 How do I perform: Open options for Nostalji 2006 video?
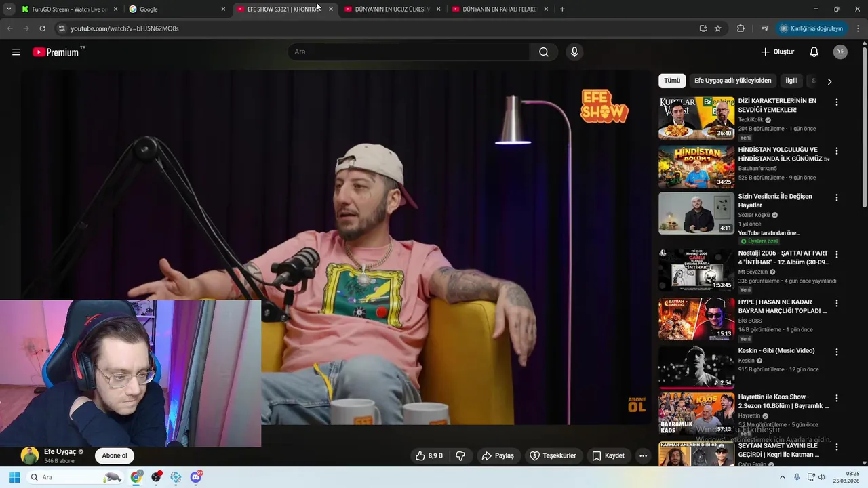(x=836, y=255)
